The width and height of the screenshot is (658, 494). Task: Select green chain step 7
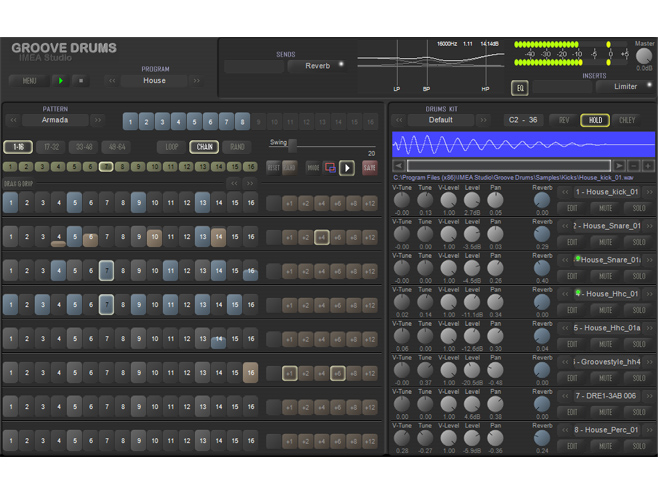[x=106, y=167]
